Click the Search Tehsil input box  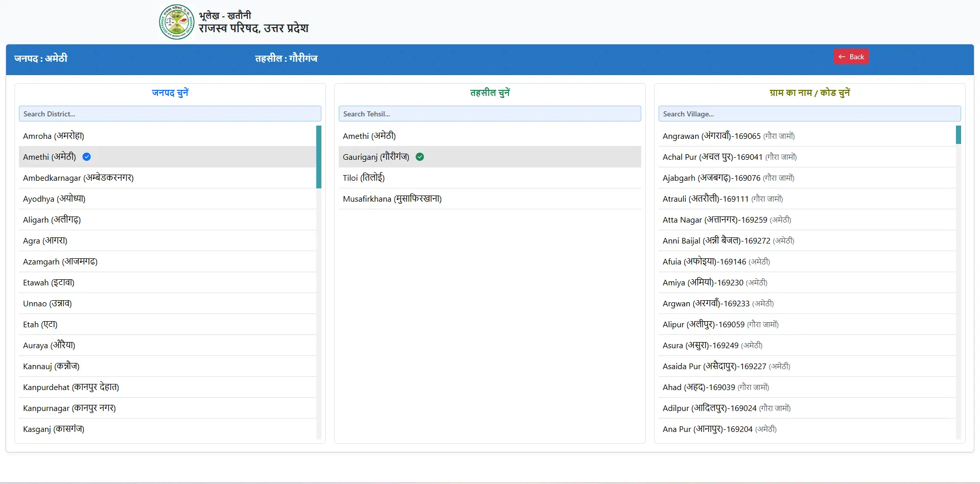click(490, 113)
